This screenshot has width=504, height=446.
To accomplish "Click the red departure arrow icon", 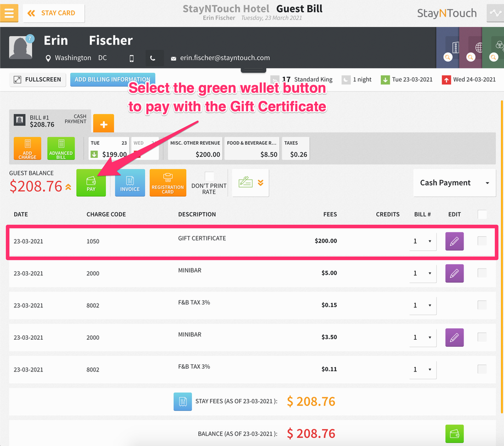I will coord(446,80).
